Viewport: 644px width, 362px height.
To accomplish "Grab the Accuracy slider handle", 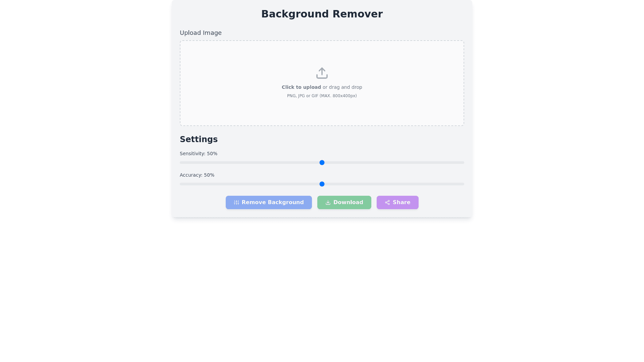I will [x=322, y=184].
